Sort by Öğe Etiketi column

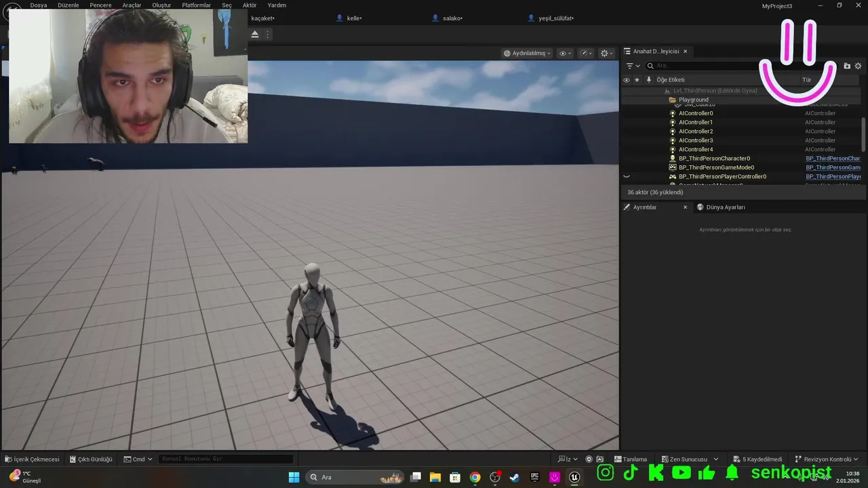671,80
